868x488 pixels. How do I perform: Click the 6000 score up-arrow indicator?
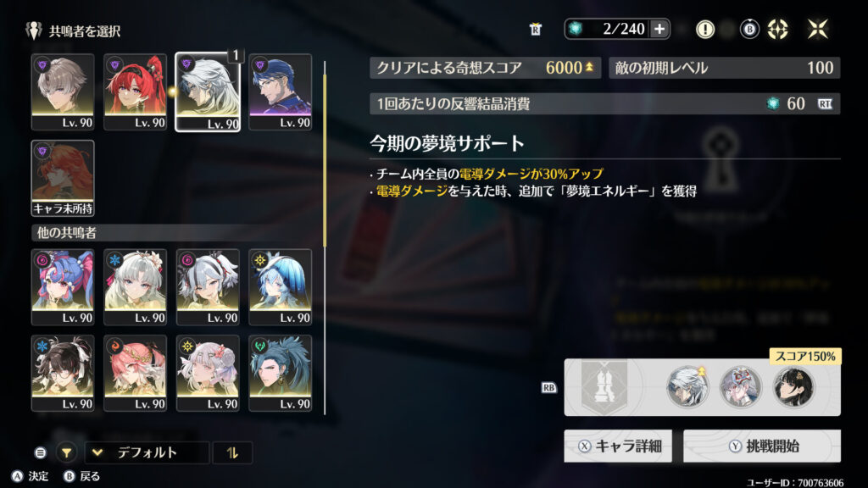(x=590, y=68)
